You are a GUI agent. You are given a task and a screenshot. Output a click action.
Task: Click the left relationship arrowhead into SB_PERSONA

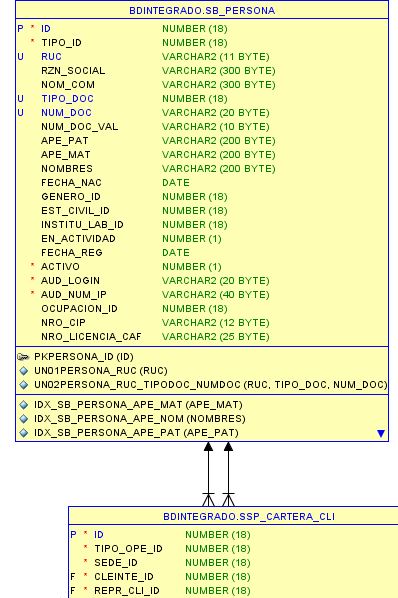[208, 447]
